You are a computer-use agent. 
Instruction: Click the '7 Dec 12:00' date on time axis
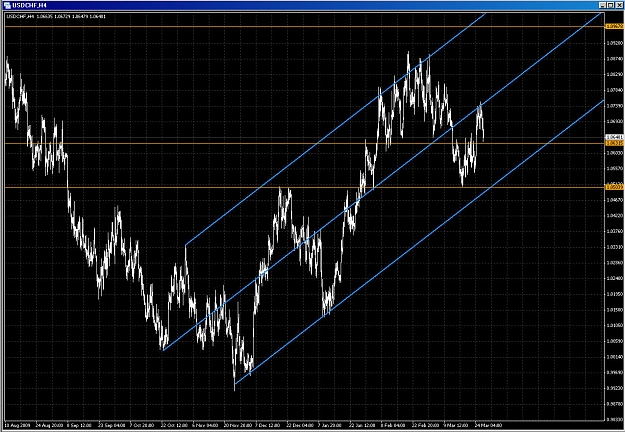pos(268,425)
